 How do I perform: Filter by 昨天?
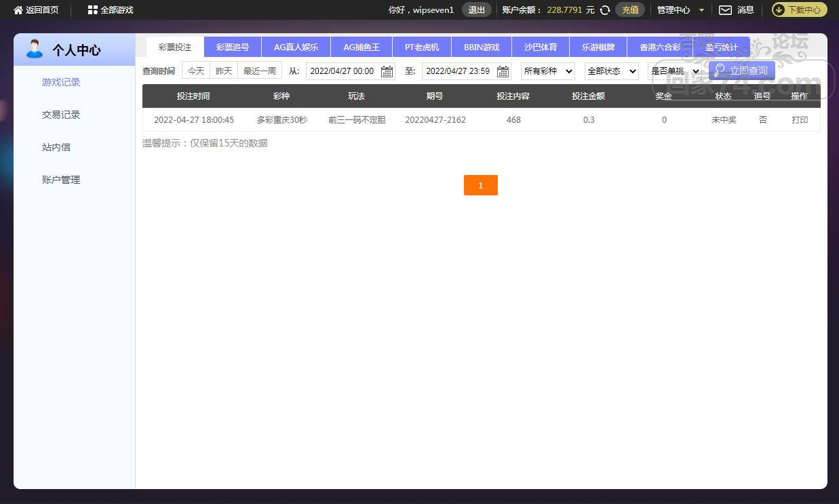coord(224,71)
